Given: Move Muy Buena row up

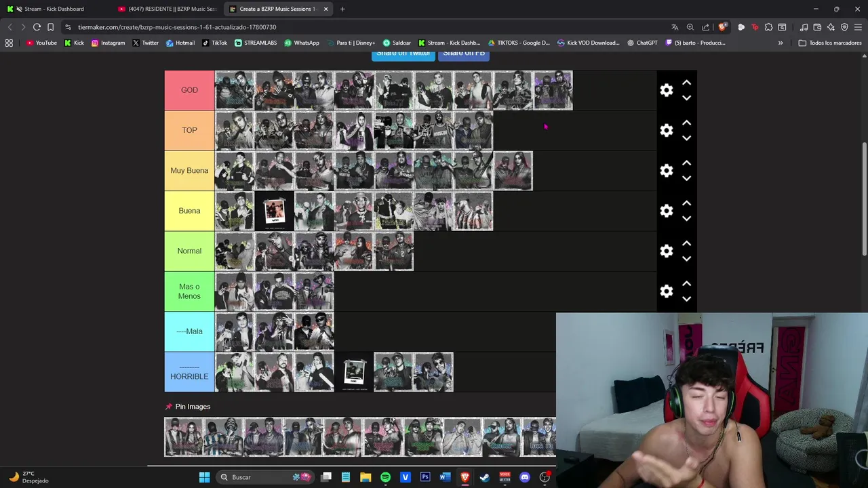Looking at the screenshot, I should point(686,163).
